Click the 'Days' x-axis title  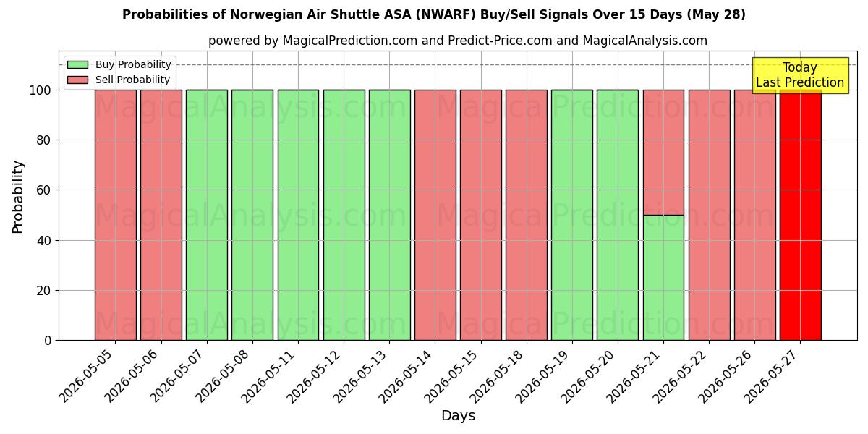point(458,416)
